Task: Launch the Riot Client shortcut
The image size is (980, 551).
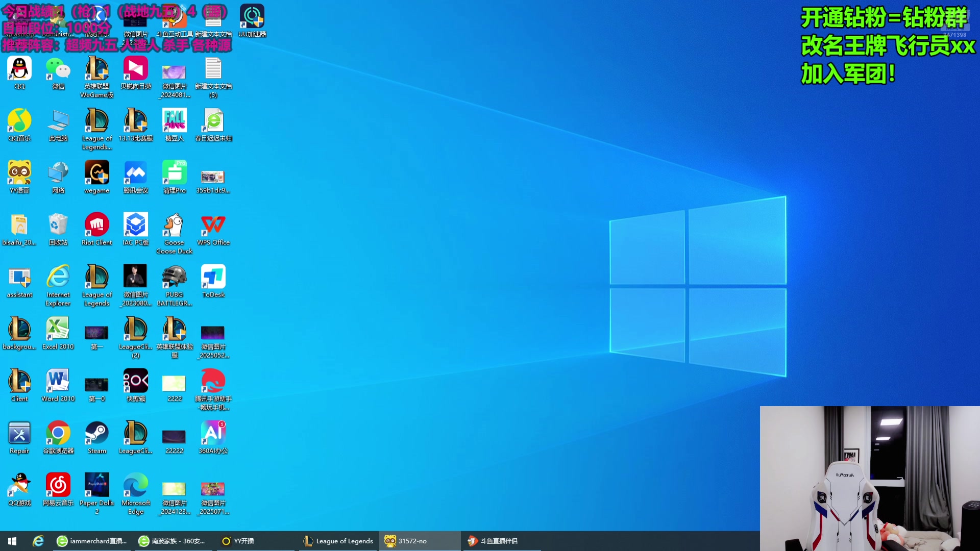Action: point(97,229)
